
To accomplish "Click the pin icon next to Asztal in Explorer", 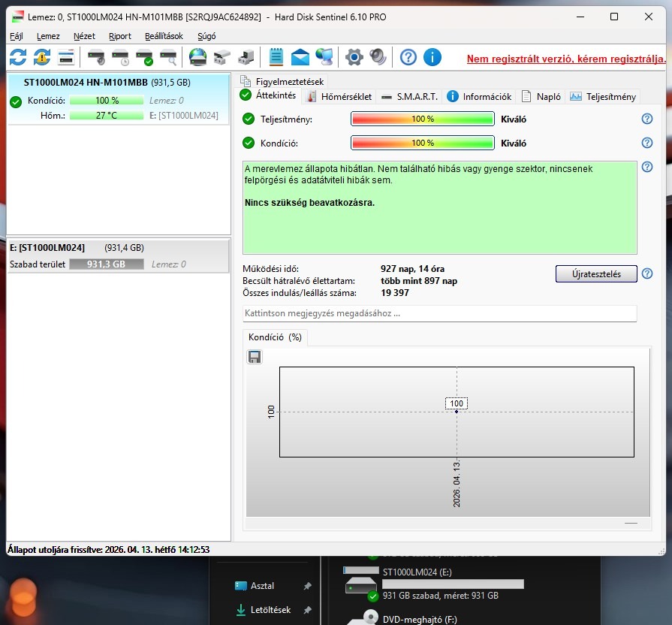I will [x=307, y=586].
